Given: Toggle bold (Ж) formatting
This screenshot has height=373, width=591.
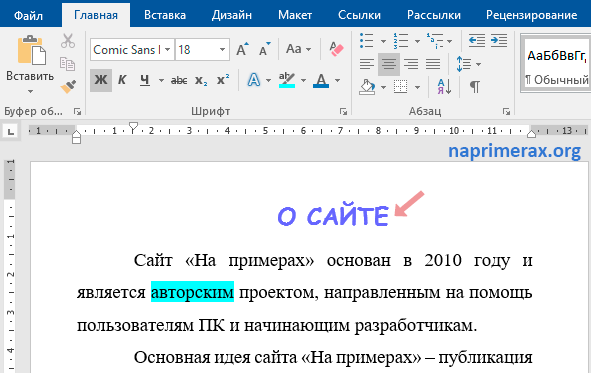Looking at the screenshot, I should click(x=101, y=80).
